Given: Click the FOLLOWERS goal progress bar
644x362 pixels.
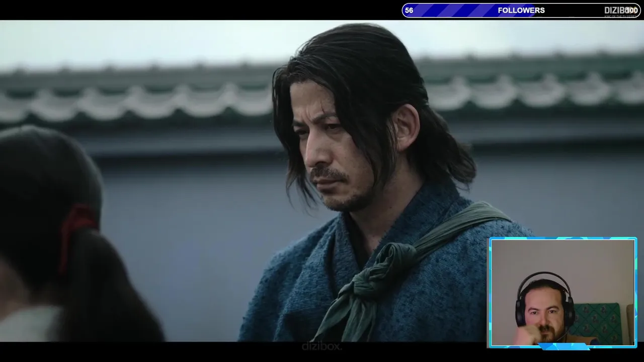Looking at the screenshot, I should [x=521, y=11].
